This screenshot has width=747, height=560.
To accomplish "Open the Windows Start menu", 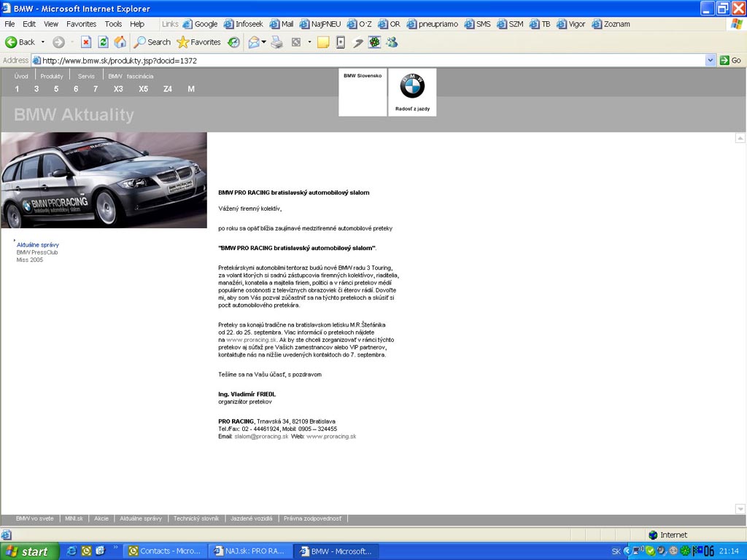I will coord(29,551).
